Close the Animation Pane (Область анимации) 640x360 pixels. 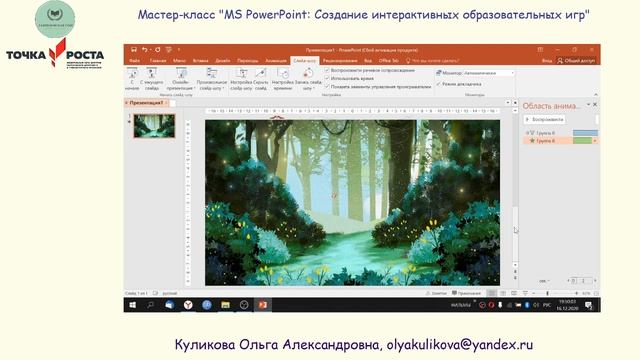click(595, 104)
